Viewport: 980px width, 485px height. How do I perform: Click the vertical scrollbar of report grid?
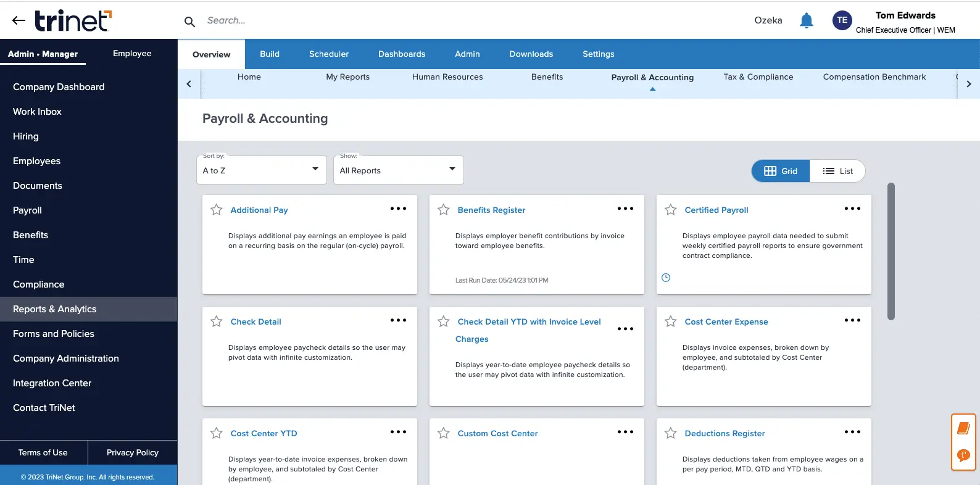[891, 251]
